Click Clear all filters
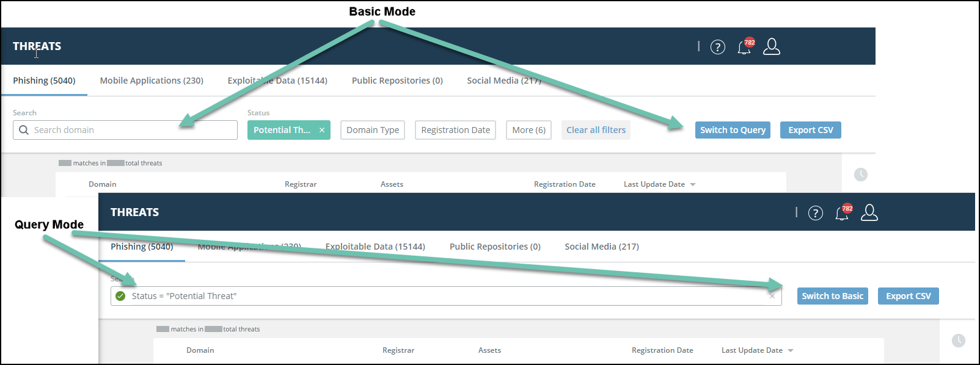 coord(596,130)
